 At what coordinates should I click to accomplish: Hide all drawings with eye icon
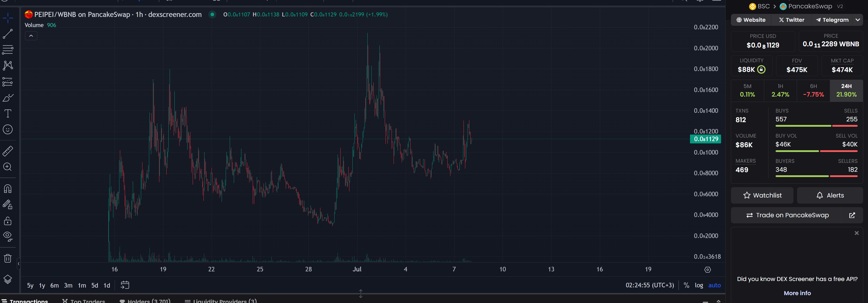coord(8,236)
